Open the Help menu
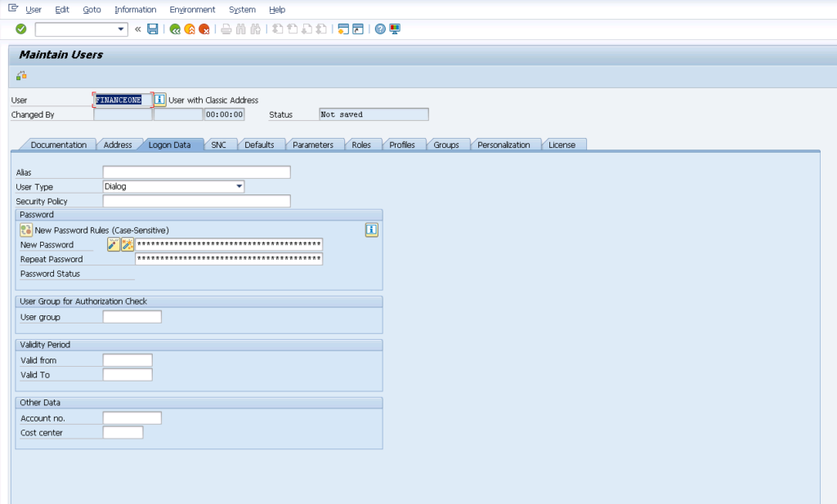 (277, 10)
